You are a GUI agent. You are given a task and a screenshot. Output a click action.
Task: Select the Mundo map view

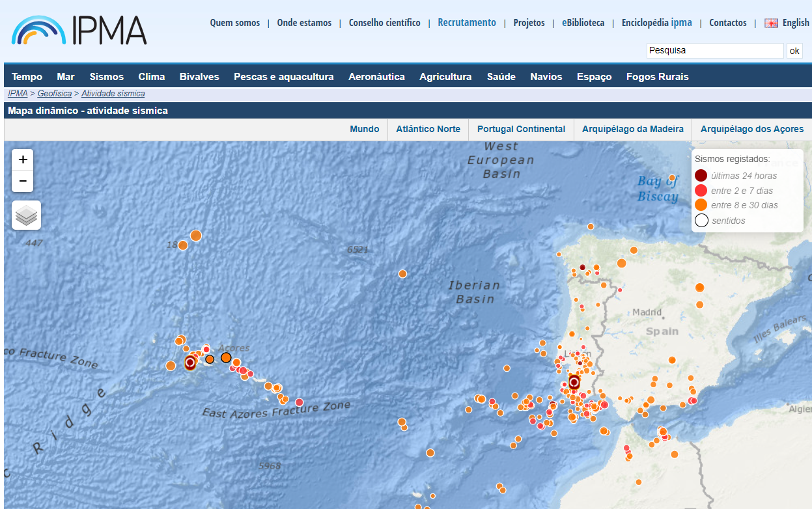[365, 129]
